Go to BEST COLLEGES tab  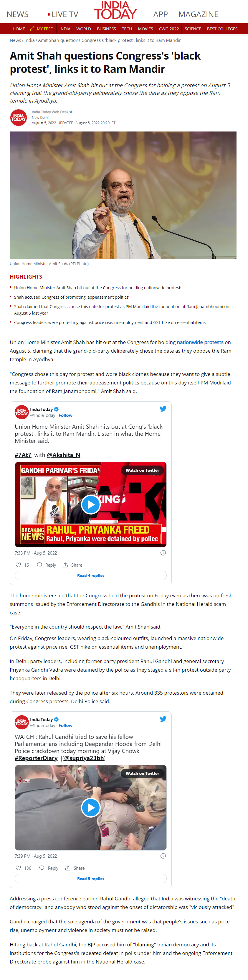tap(222, 29)
